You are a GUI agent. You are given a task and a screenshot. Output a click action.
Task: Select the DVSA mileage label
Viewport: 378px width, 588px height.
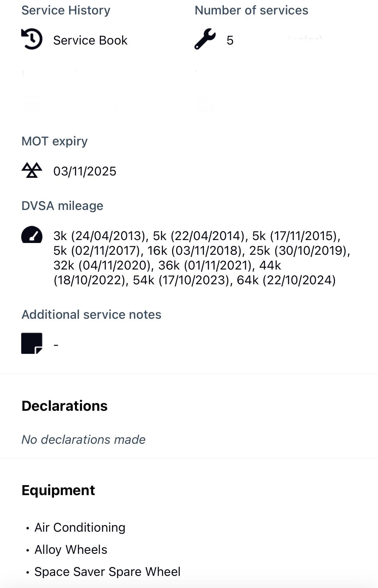click(x=62, y=206)
